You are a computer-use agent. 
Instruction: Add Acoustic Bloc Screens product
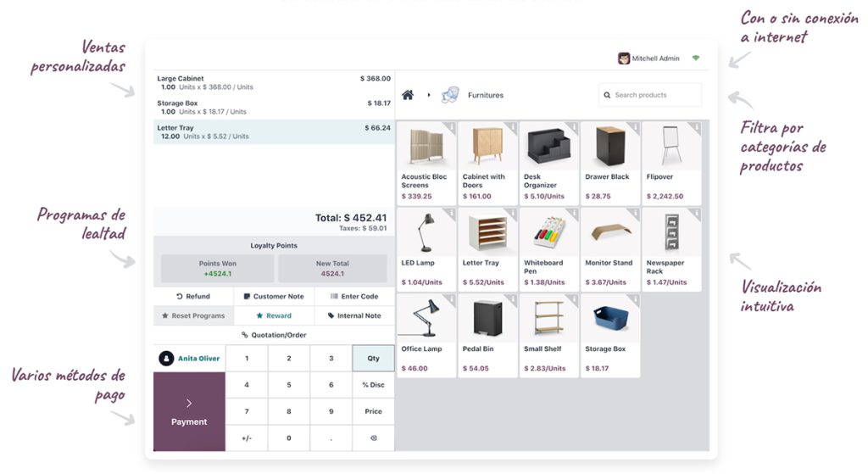click(427, 164)
